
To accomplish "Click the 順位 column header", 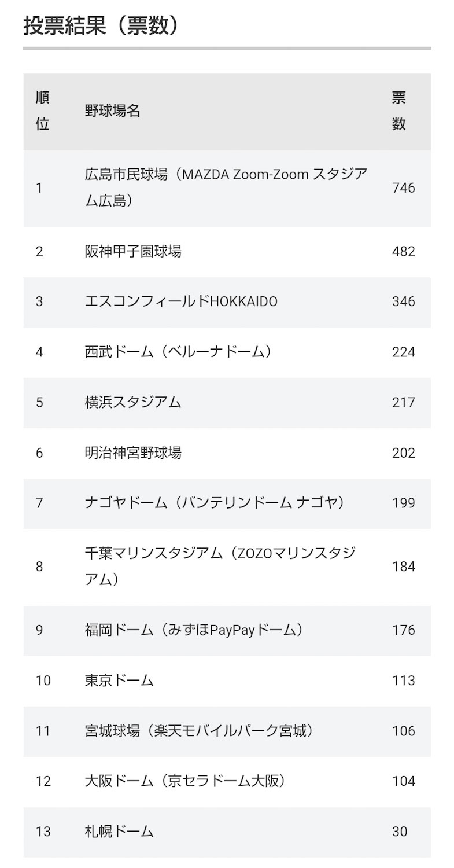I will point(42,111).
